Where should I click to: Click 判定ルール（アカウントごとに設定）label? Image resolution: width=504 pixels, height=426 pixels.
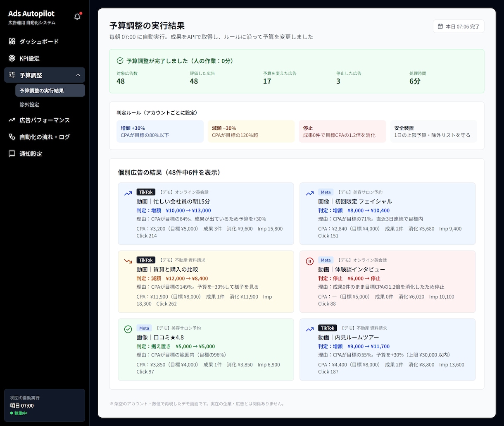(x=157, y=112)
